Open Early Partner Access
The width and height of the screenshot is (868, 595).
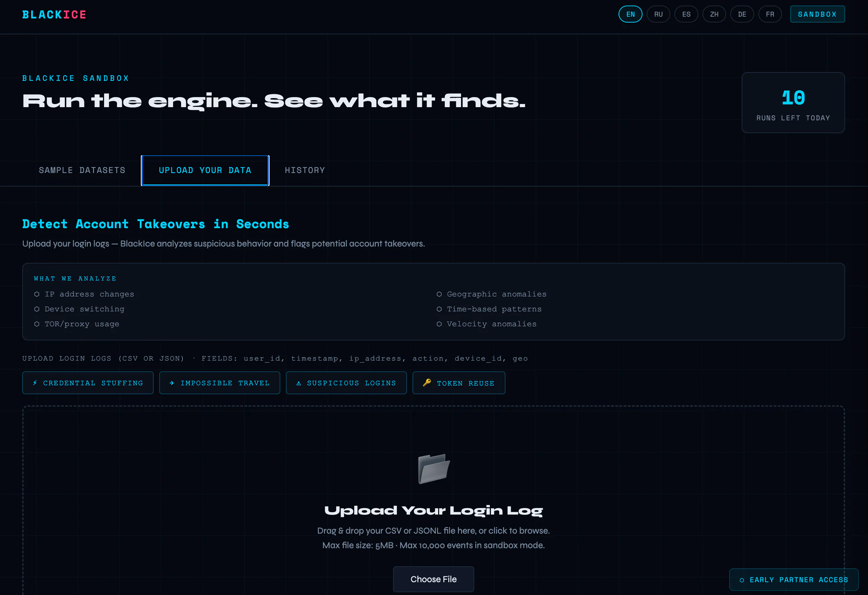(x=794, y=580)
